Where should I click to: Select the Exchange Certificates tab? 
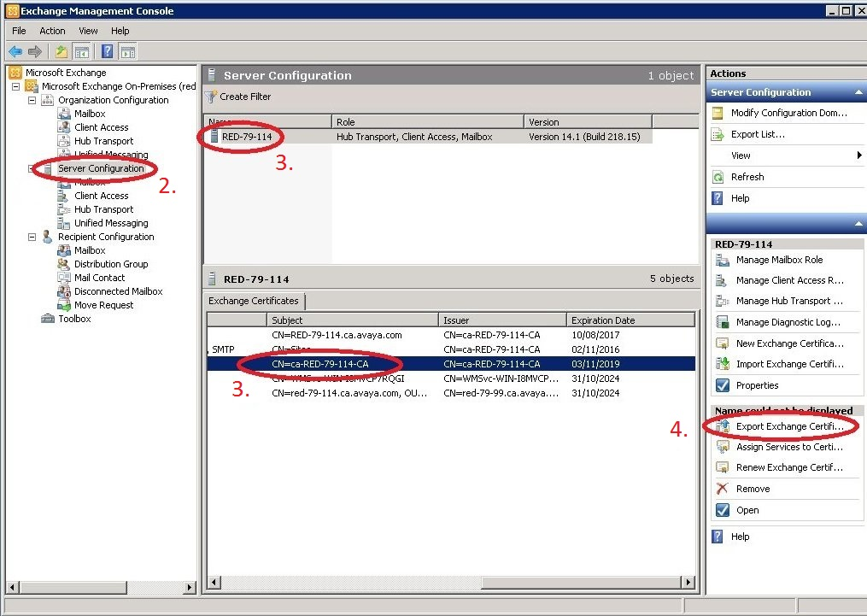[253, 301]
